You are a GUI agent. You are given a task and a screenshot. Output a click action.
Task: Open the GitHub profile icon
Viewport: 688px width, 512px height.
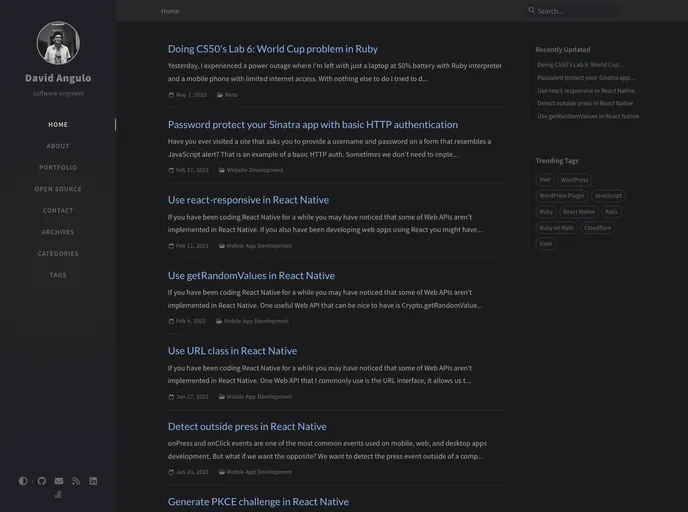tap(41, 481)
